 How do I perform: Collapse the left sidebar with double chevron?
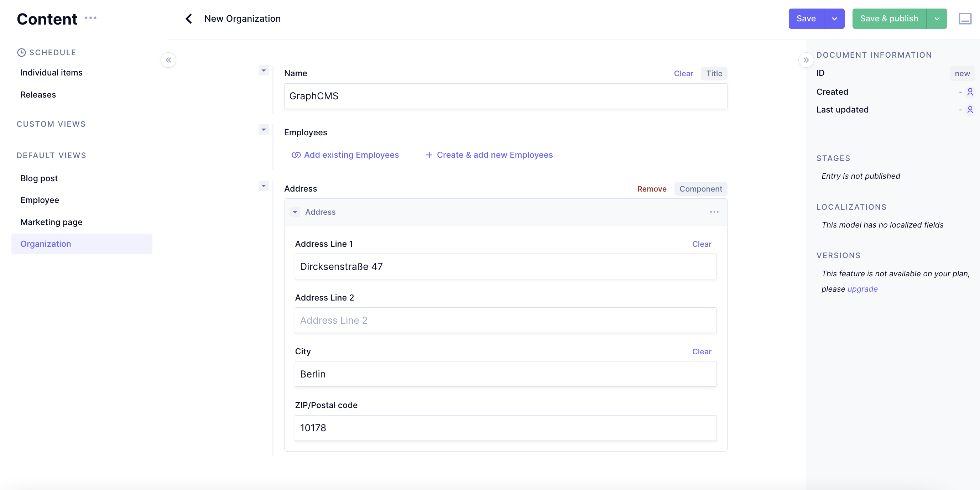tap(168, 60)
